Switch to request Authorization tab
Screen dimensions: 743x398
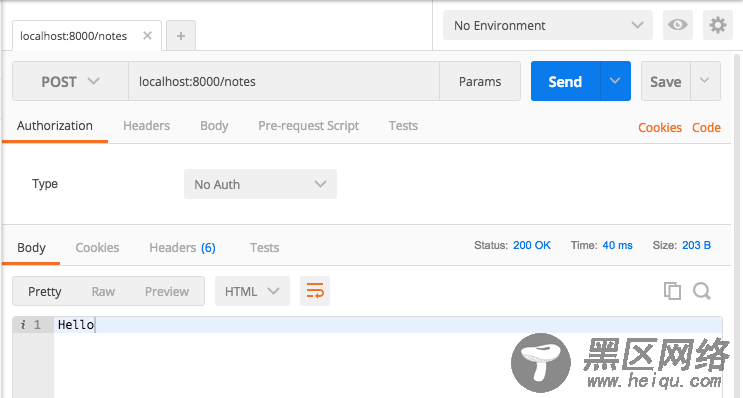[x=55, y=126]
